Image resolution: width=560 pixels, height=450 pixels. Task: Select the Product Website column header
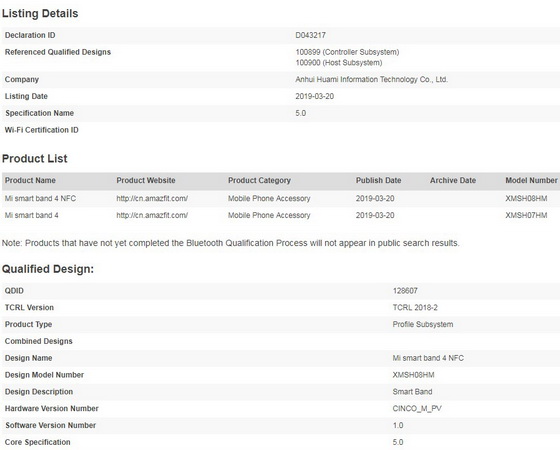146,180
